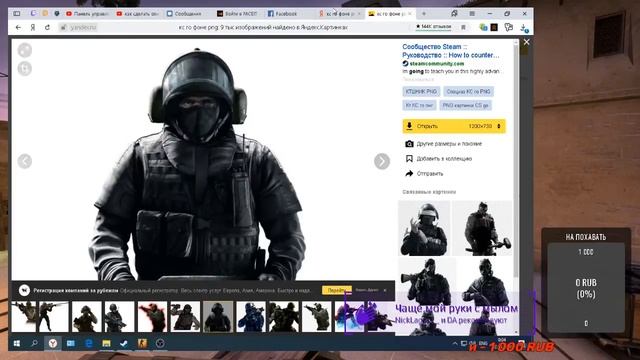Open the size dropdown arrows on Открыть button
640x360 pixels.
[x=499, y=126]
